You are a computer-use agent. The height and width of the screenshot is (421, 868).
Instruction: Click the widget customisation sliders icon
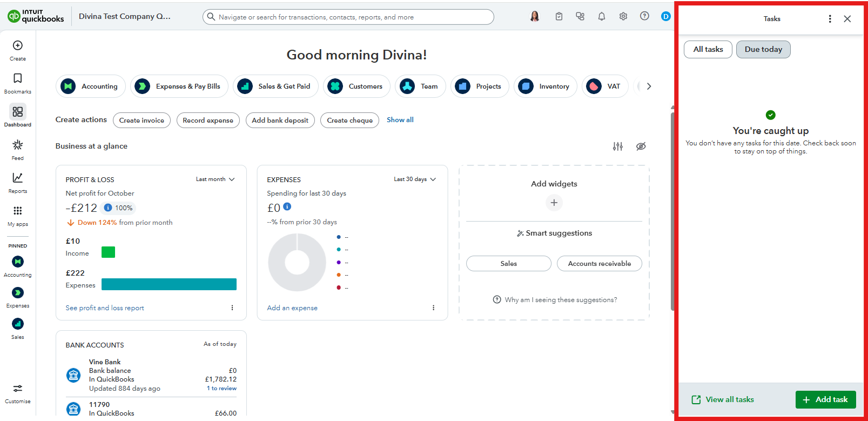pyautogui.click(x=617, y=146)
